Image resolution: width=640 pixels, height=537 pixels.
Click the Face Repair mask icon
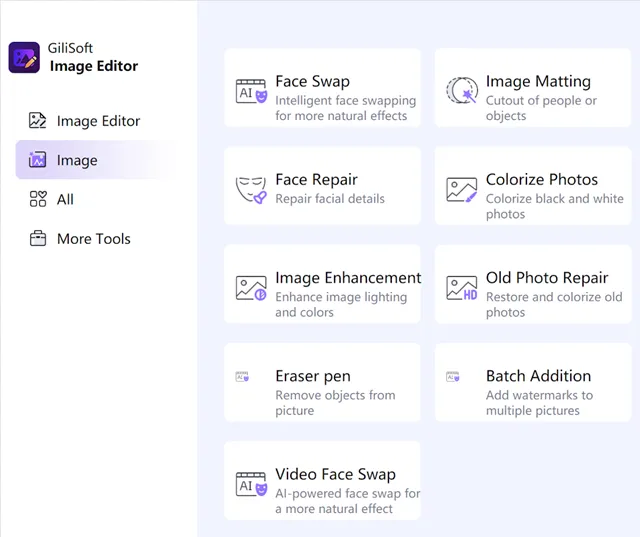(251, 190)
